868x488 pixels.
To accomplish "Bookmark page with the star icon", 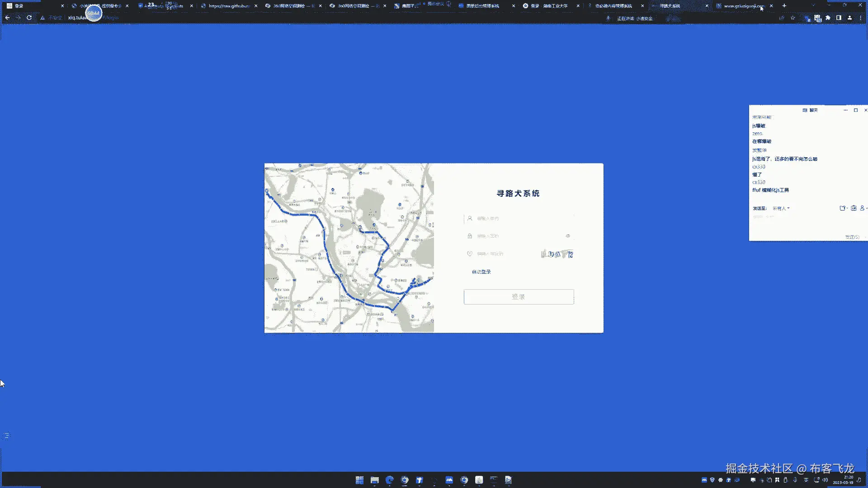I will [793, 18].
